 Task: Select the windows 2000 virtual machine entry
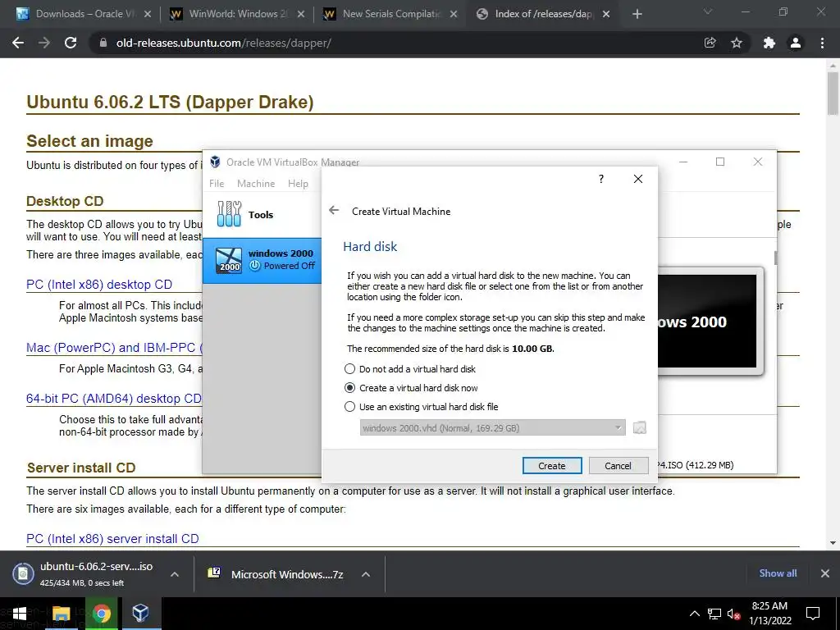click(x=262, y=260)
